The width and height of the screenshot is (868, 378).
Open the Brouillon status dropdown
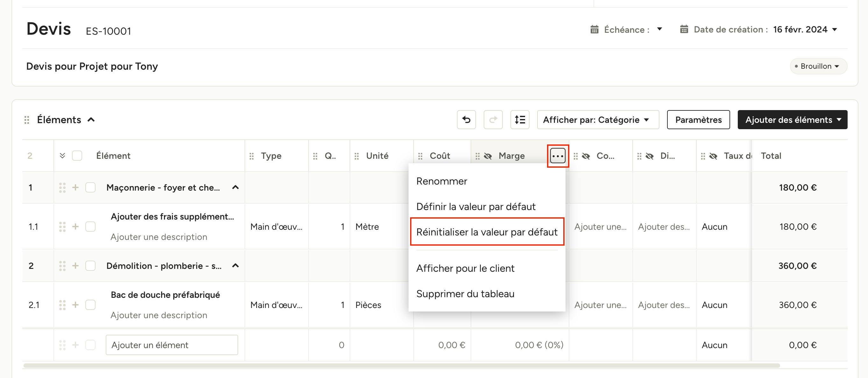point(818,66)
